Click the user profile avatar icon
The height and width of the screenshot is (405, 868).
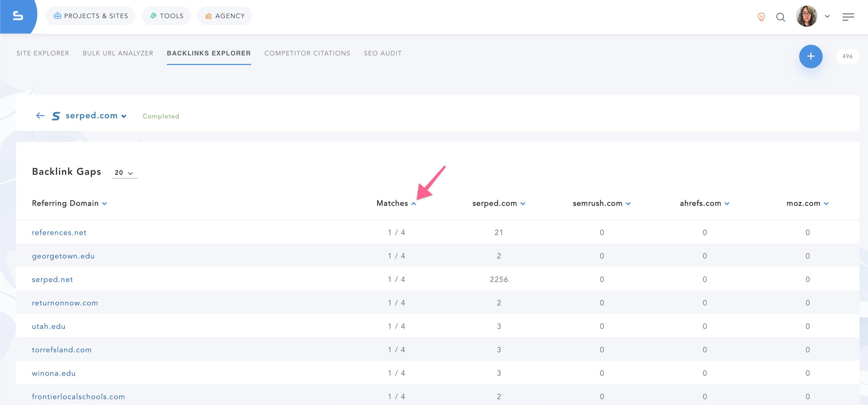pos(805,15)
